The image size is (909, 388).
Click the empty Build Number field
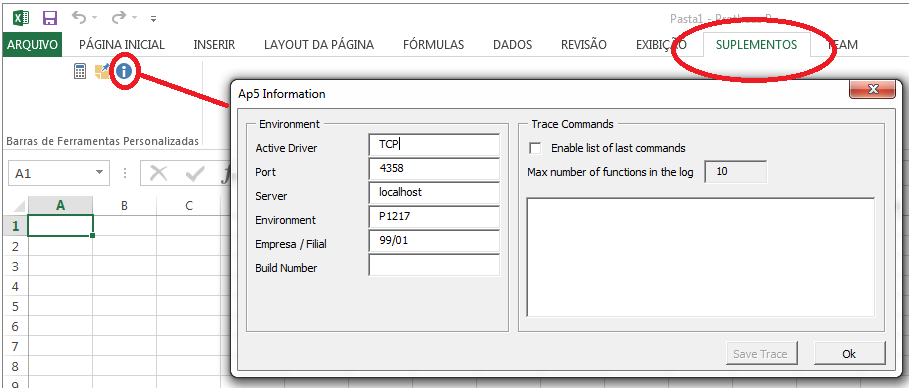[x=434, y=265]
